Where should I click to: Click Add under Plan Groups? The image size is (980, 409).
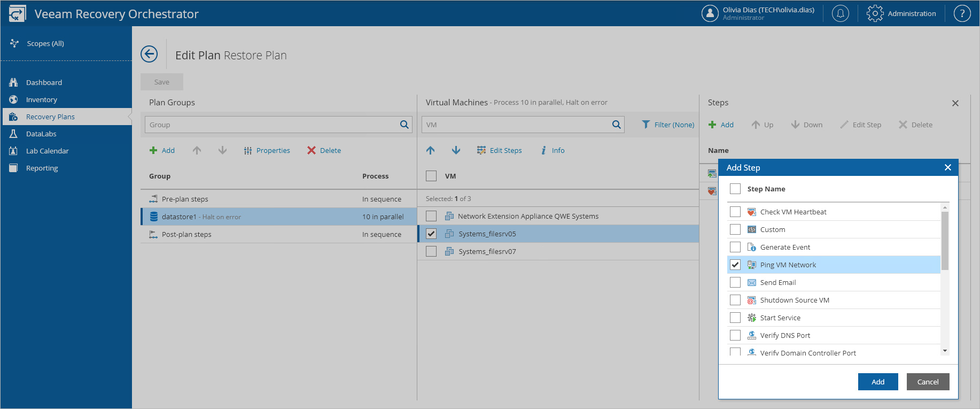[162, 150]
